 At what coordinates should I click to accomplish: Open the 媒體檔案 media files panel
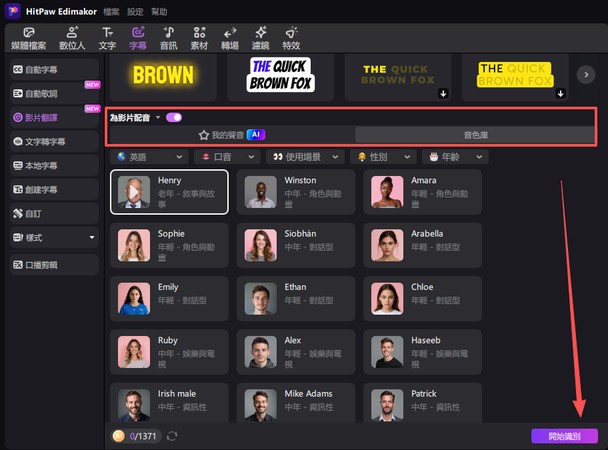coord(28,39)
